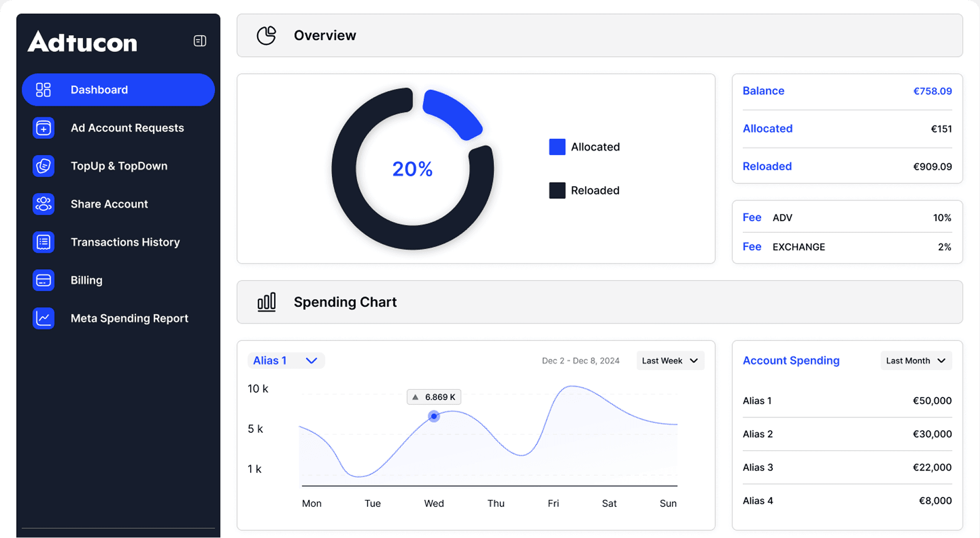Click the Fee label beside EXCHANGE
This screenshot has height=538, width=980.
pos(752,247)
